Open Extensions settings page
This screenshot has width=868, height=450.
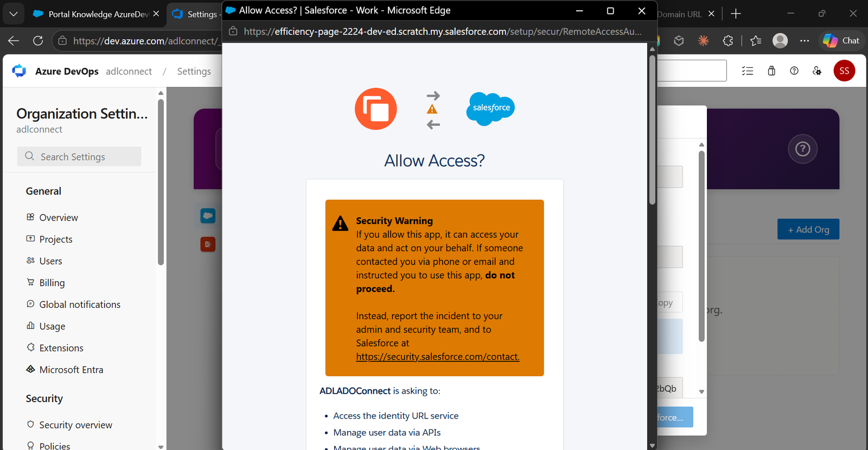pyautogui.click(x=61, y=348)
